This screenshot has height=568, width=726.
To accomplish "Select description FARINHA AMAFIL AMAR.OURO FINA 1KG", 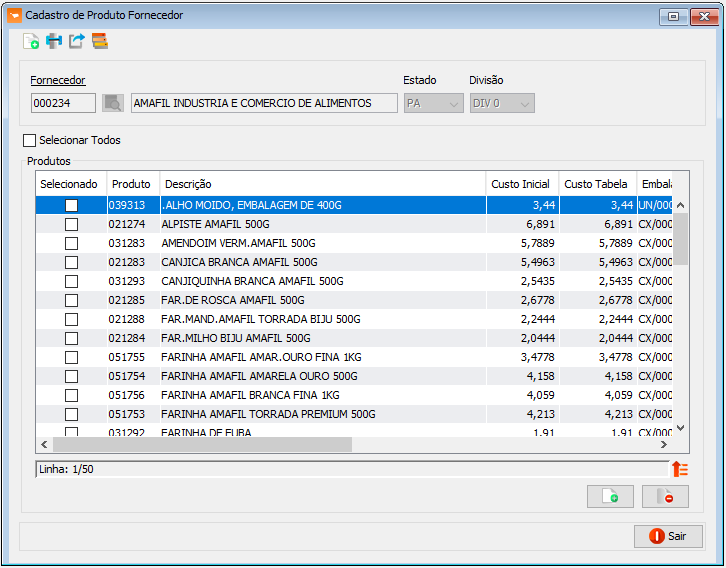I will 262,357.
